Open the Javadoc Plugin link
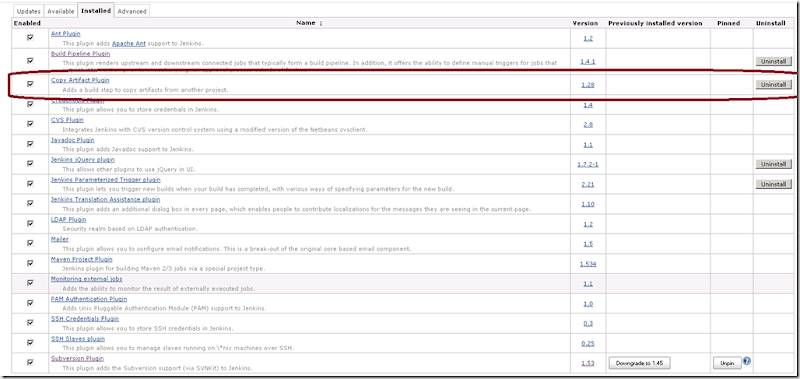 pos(72,140)
